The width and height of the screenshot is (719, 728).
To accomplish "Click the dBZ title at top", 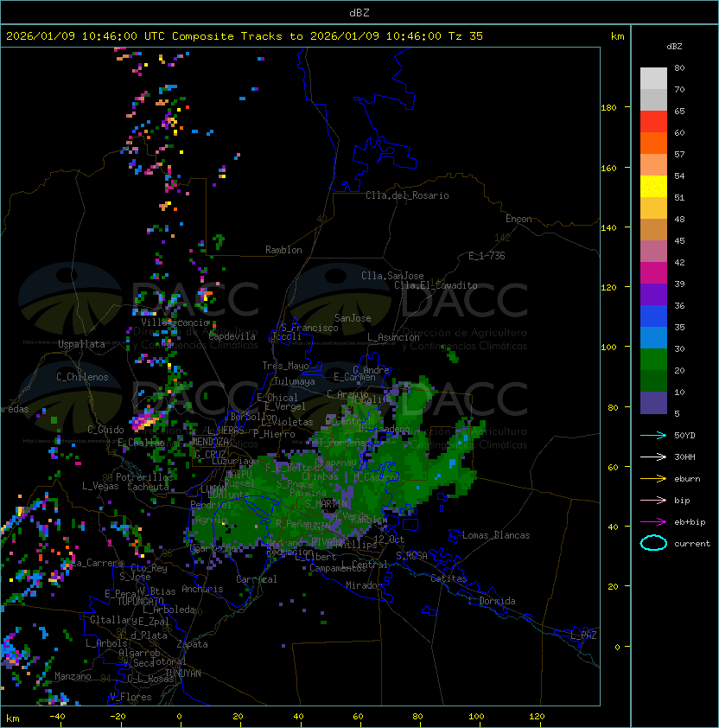I will (359, 13).
